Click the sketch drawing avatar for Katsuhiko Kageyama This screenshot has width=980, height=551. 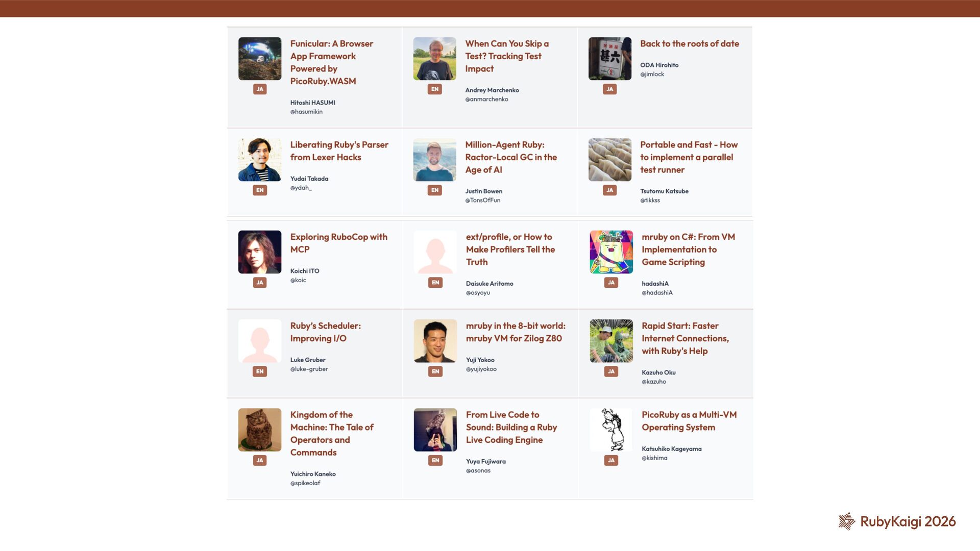coord(611,430)
